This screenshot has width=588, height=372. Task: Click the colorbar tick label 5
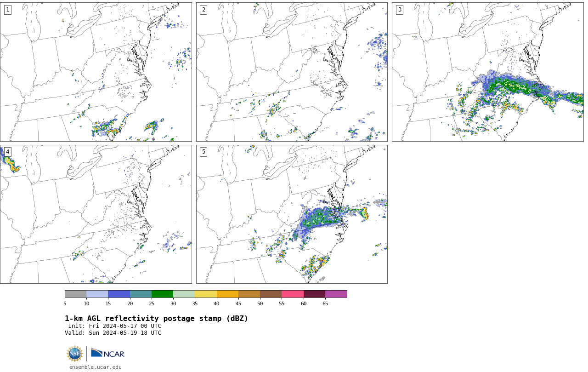(x=65, y=303)
